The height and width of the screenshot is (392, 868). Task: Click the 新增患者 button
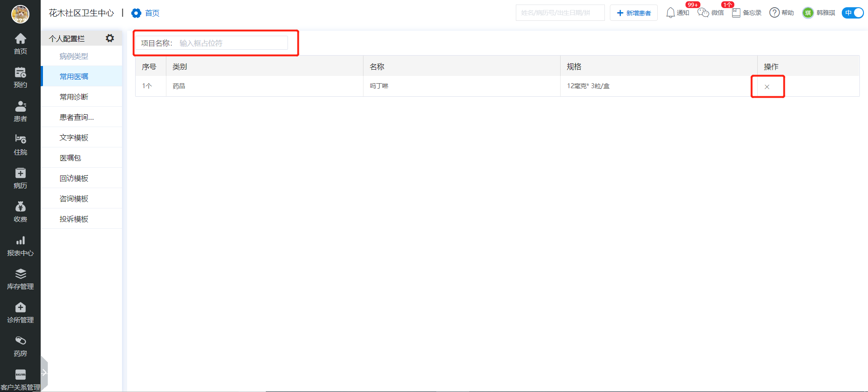634,13
